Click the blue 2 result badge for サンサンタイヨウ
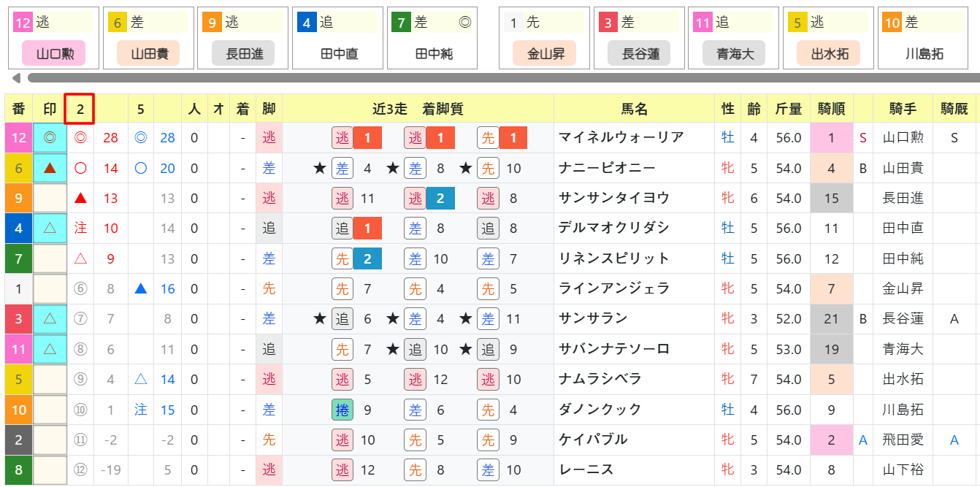Viewport: 980px width, 487px height. (440, 198)
